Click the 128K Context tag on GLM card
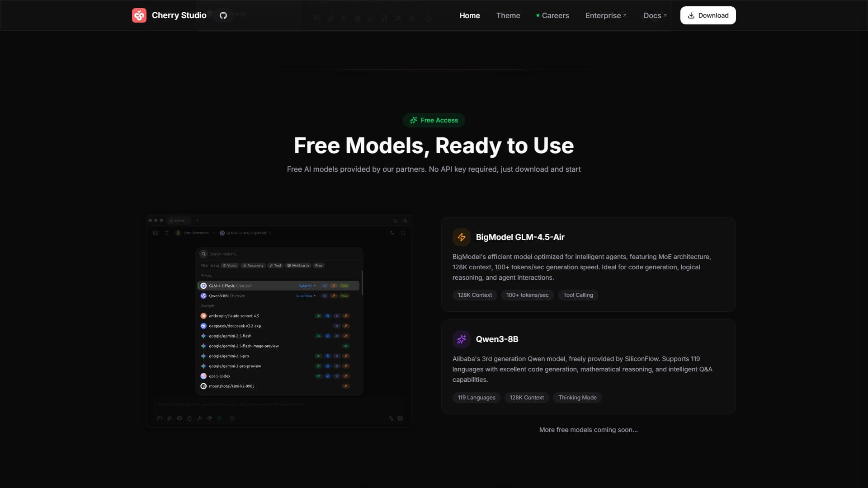The image size is (868, 488). [475, 295]
